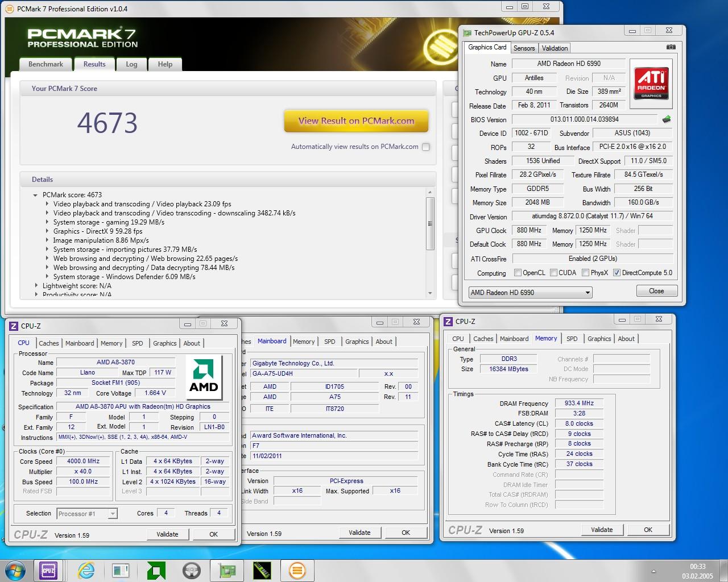Open steering wheel icon app in taskbar
This screenshot has width=728, height=582.
[191, 570]
